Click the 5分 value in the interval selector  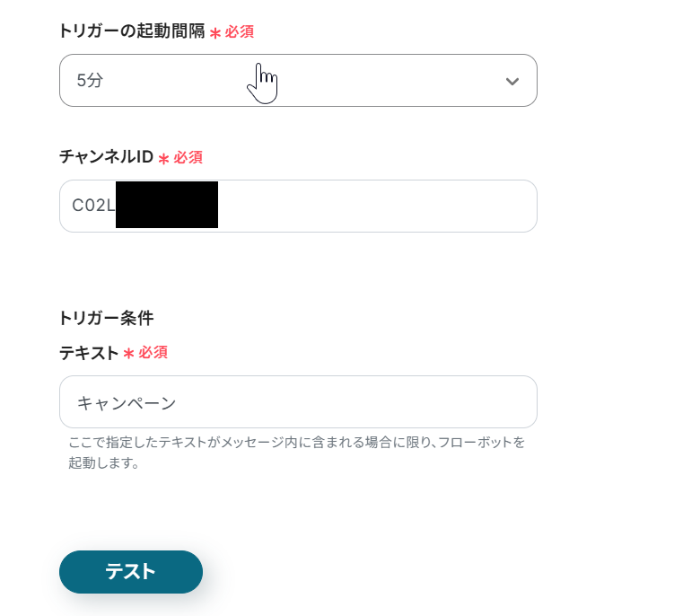pyautogui.click(x=90, y=81)
